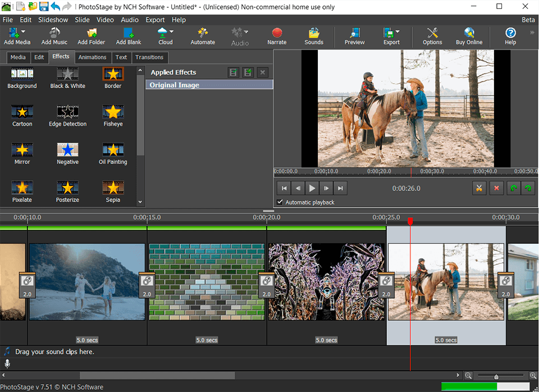
Task: Expand the Cloud dropdown arrow
Action: click(x=172, y=32)
